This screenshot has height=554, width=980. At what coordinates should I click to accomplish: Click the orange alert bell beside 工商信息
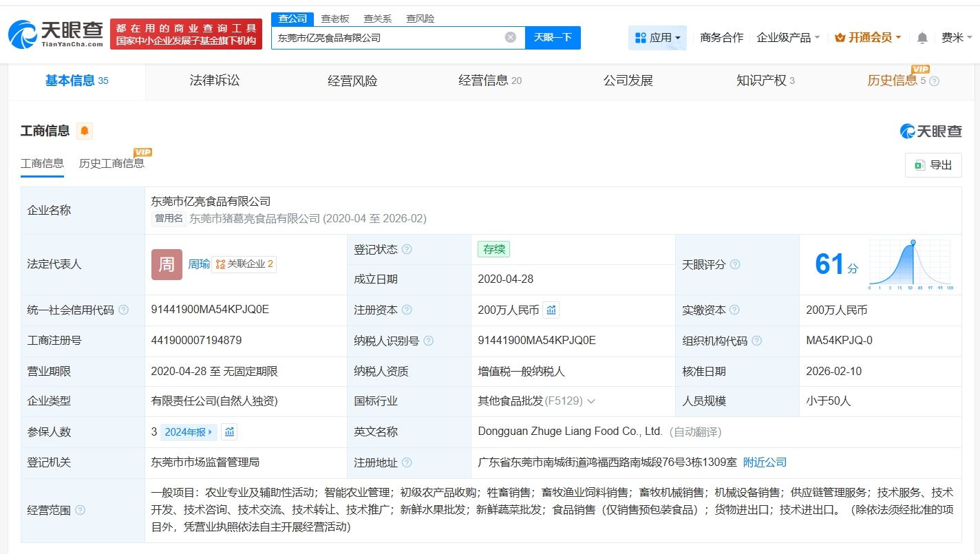pyautogui.click(x=85, y=131)
